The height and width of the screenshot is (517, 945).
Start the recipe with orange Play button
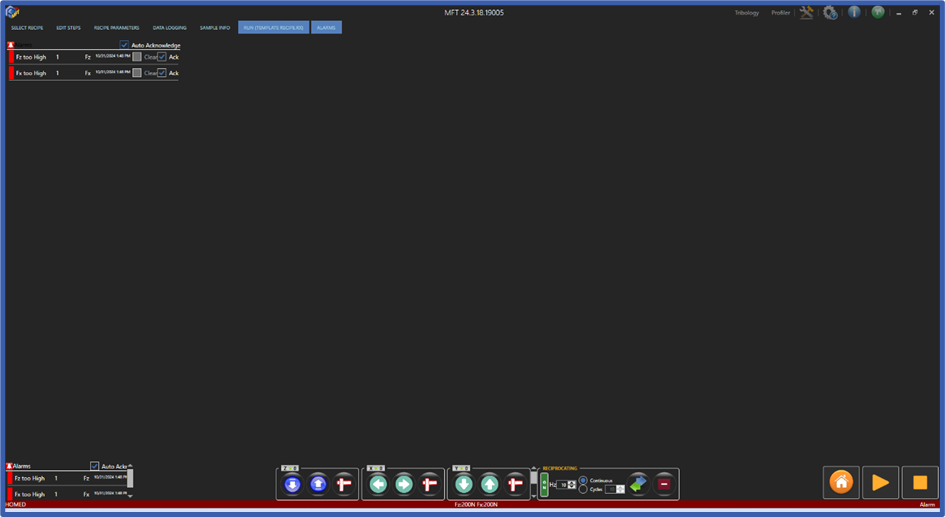(881, 482)
